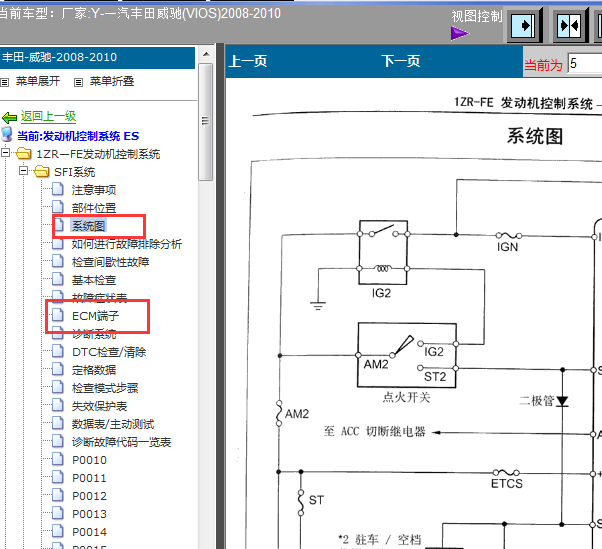The width and height of the screenshot is (602, 549).
Task: Click the view control right-arrow icon
Action: point(524,26)
